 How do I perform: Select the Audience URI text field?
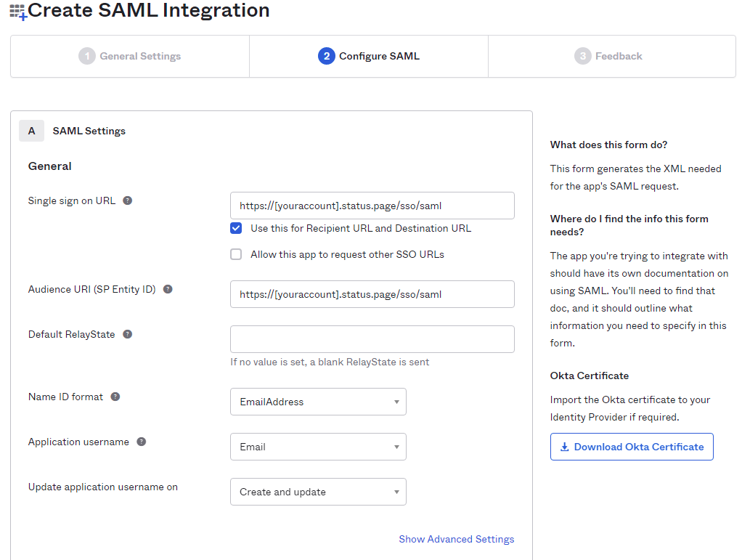pyautogui.click(x=372, y=294)
